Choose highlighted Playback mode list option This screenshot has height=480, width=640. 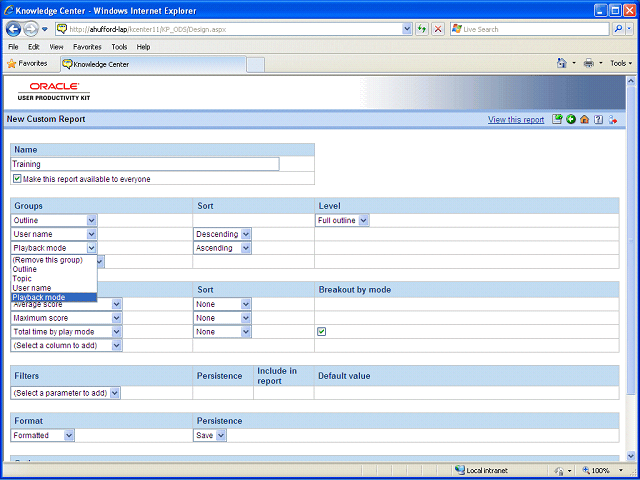click(x=54, y=297)
